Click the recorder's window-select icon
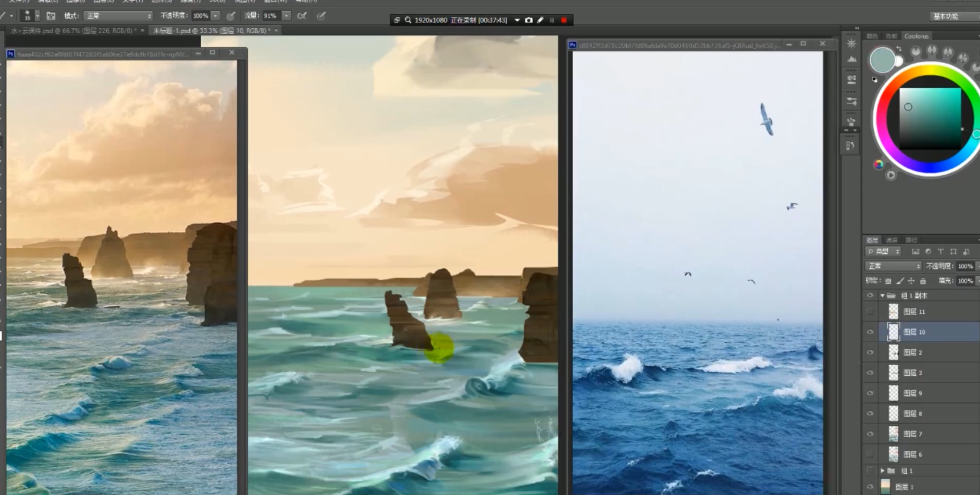 coord(397,20)
